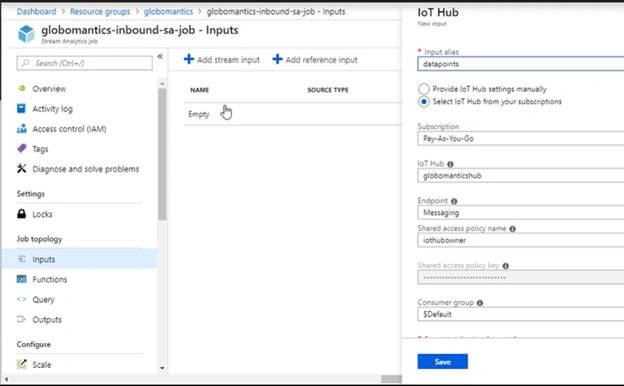Image resolution: width=624 pixels, height=386 pixels.
Task: Click the Inputs icon in Job topology
Action: pyautogui.click(x=21, y=259)
